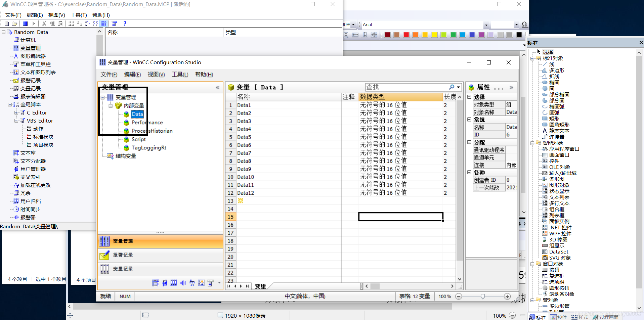Screen dimensions: 644x320
Task: Click 名称 column header in tag table
Action: pyautogui.click(x=289, y=97)
